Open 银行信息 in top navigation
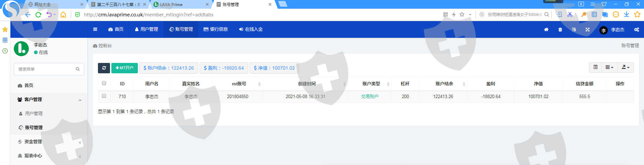This screenshot has width=644, height=165. pyautogui.click(x=216, y=29)
